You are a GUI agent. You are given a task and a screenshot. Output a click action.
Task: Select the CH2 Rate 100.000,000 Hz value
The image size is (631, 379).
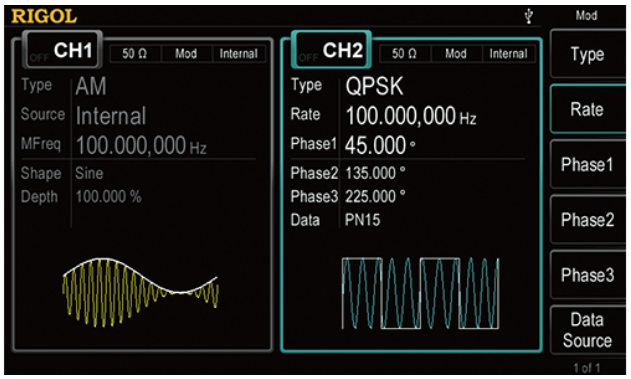[410, 116]
